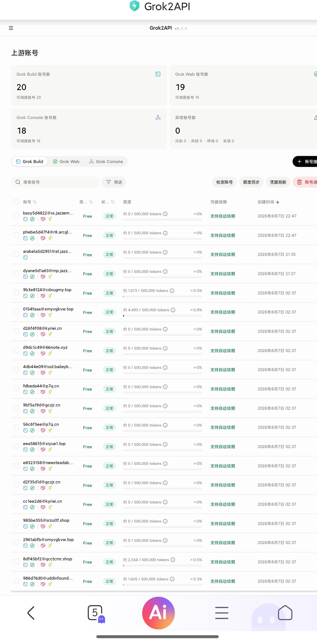Click the Grok Console card icon
The width and height of the screenshot is (317, 644).
click(158, 118)
